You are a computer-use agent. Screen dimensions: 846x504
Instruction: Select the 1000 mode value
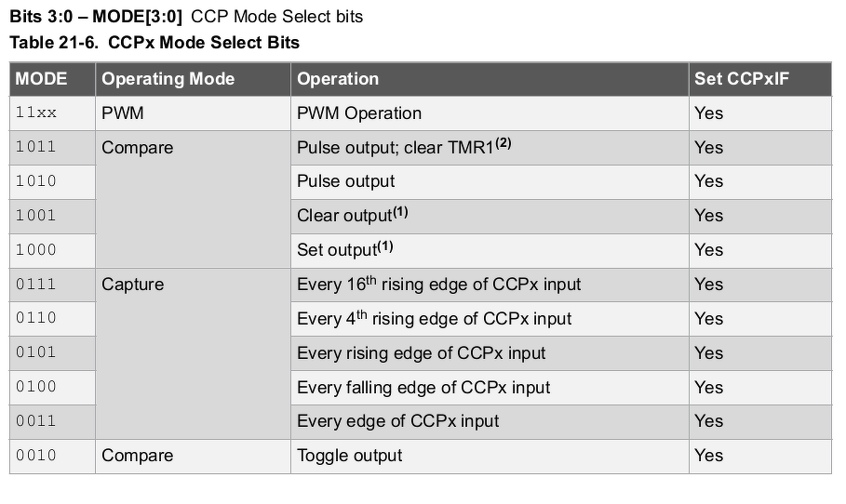36,250
